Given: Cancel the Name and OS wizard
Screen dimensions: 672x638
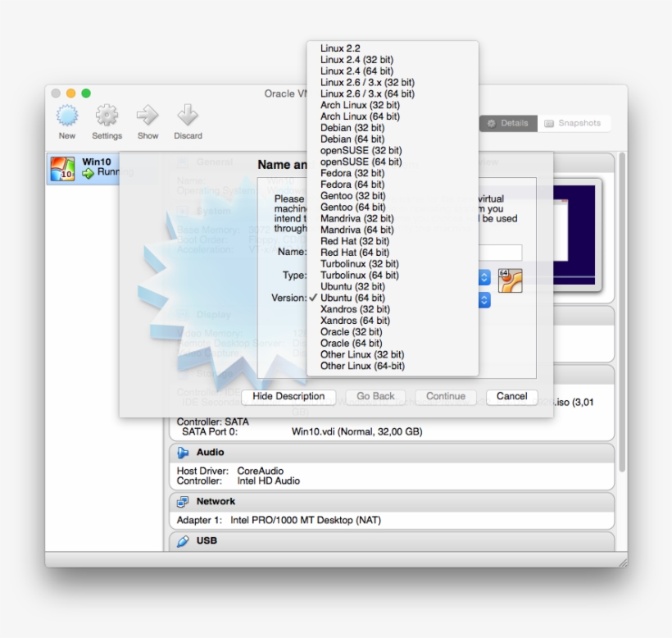Looking at the screenshot, I should coord(511,397).
